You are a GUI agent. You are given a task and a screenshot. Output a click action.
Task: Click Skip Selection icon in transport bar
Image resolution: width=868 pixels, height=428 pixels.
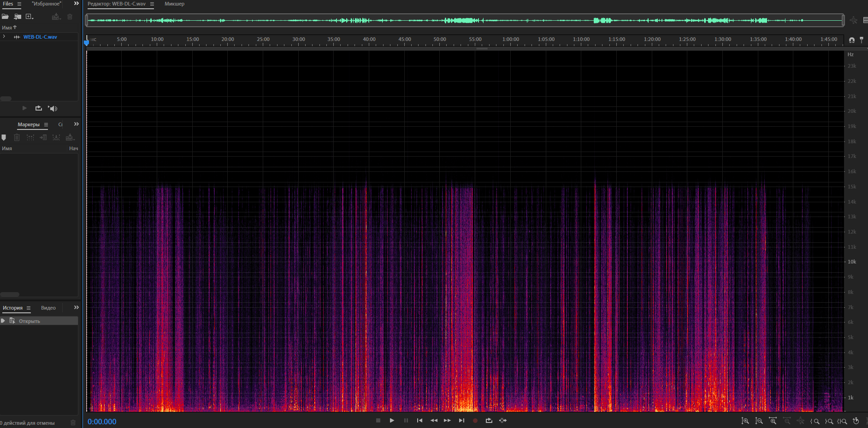pos(503,420)
